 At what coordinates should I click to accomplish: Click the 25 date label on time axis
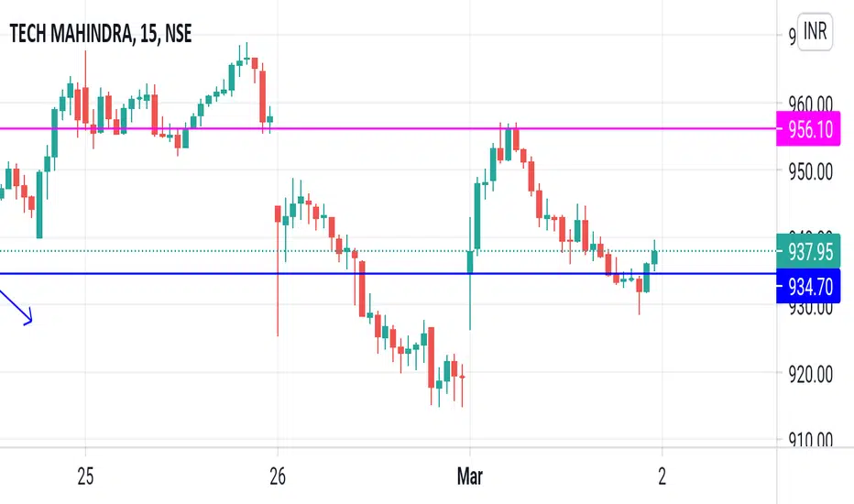point(85,477)
